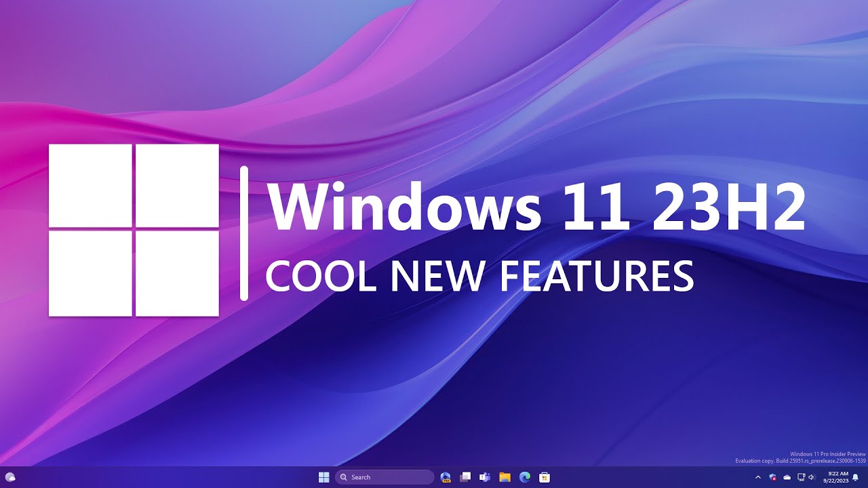Open the Windows Start menu
Screen dimensions: 868x488
coord(323,477)
